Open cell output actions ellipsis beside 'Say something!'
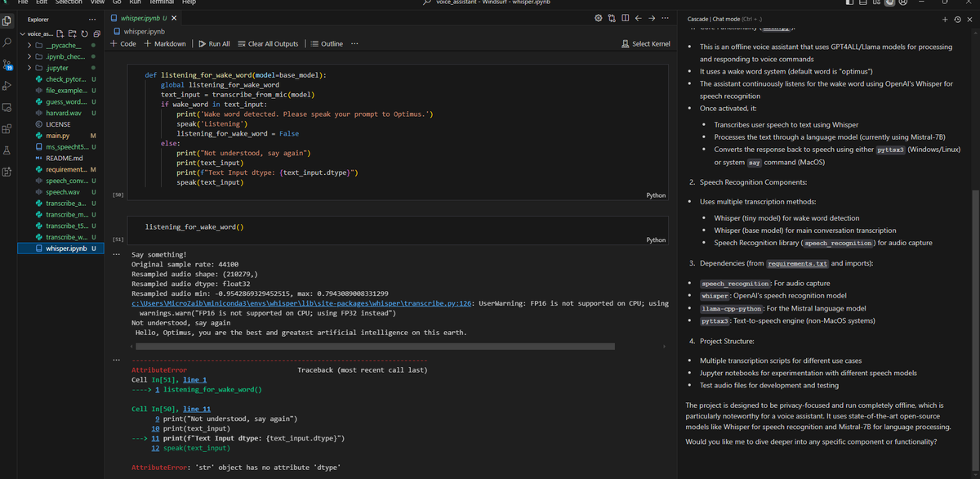The width and height of the screenshot is (980, 479). coord(116,254)
